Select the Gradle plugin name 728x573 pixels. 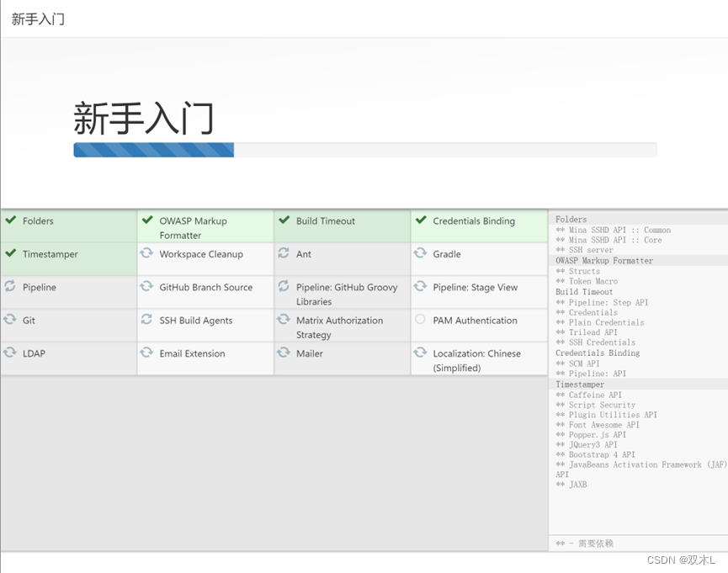pos(447,254)
